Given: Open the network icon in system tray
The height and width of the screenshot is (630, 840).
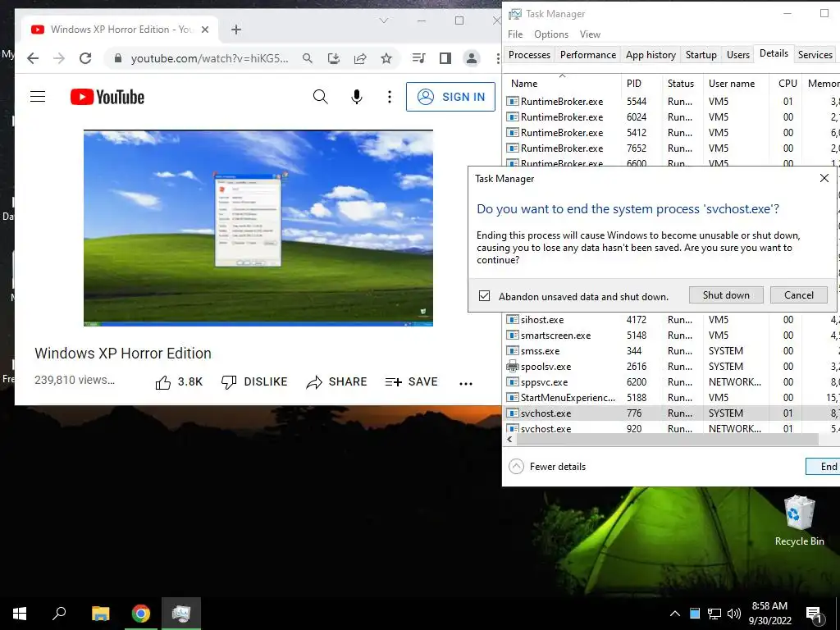Looking at the screenshot, I should click(x=714, y=614).
